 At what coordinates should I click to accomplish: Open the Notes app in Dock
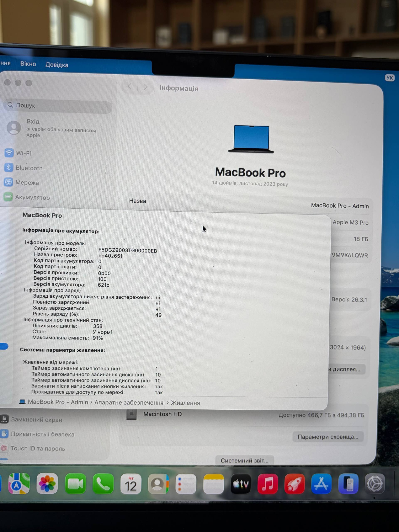point(213,484)
